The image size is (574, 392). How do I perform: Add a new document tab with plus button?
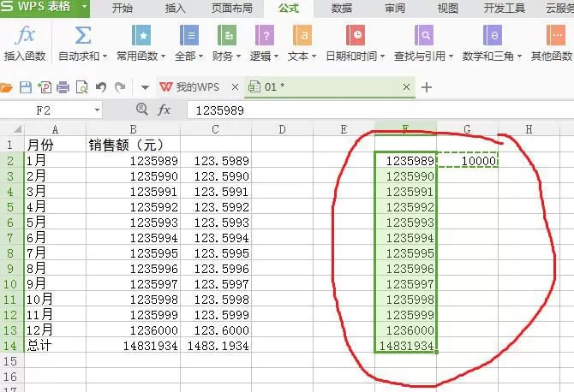coord(427,87)
